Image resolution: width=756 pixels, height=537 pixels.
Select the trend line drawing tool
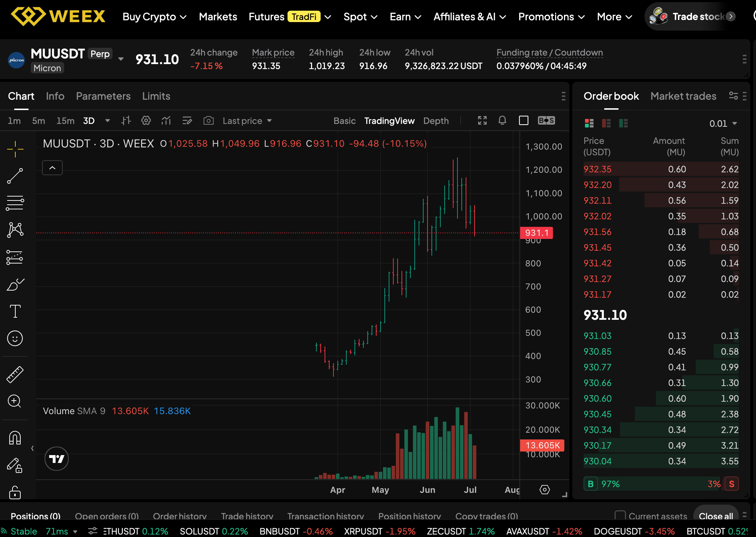point(15,176)
